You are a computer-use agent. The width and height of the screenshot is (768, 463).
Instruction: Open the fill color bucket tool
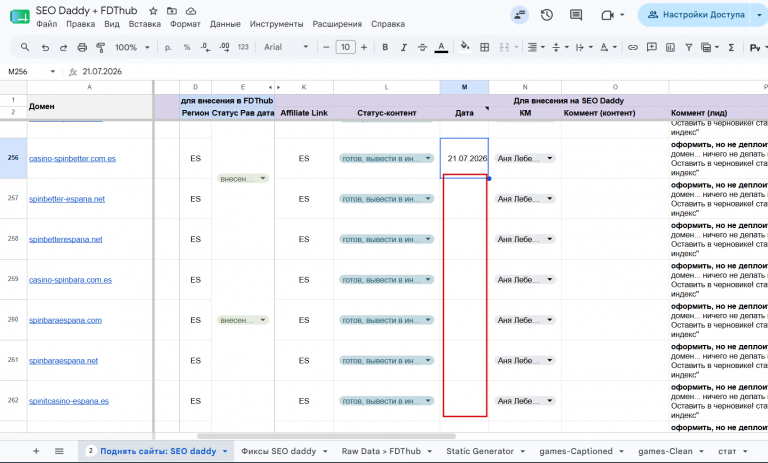[465, 47]
